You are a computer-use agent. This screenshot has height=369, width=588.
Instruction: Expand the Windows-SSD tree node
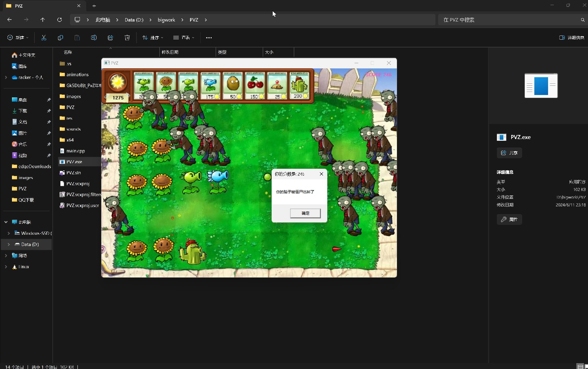[x=9, y=233]
